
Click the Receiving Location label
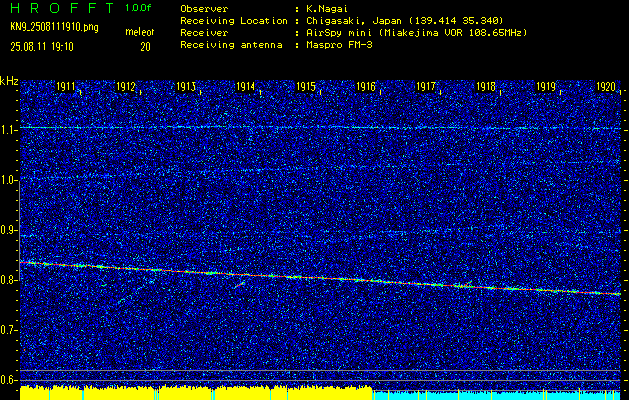(x=234, y=20)
